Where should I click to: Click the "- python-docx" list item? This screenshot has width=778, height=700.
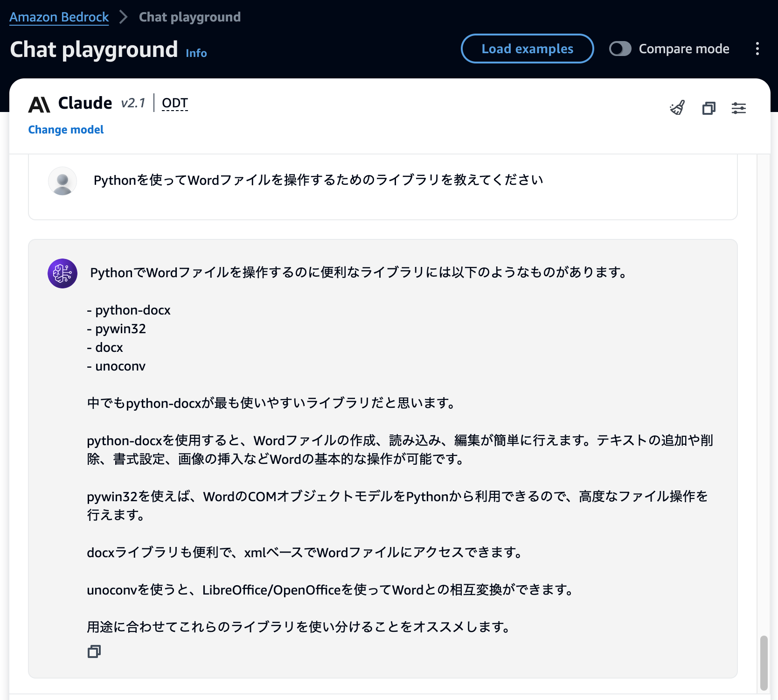(129, 310)
